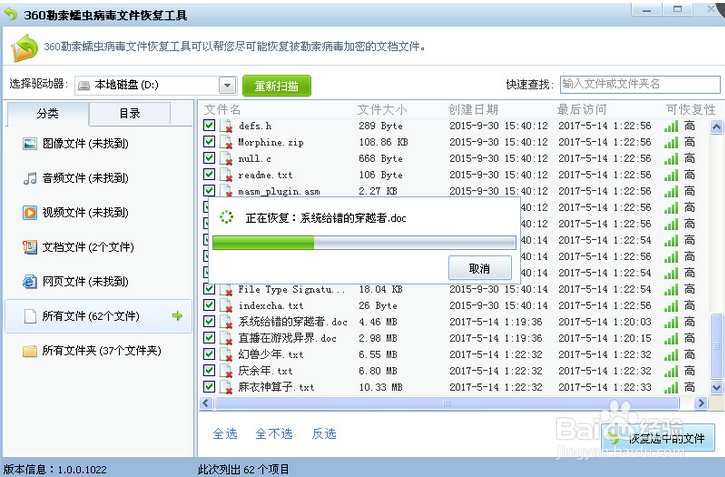Click file icon next to null.c
Viewport: 725px width, 477px height.
226,159
